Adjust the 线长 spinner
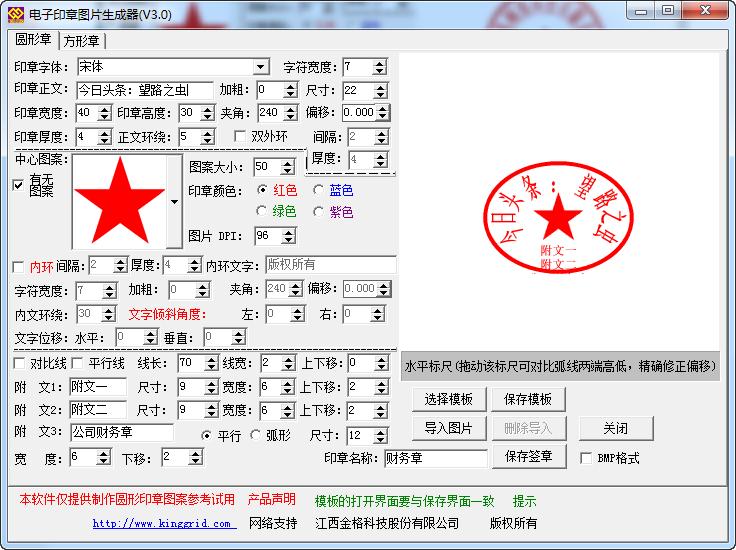This screenshot has height=550, width=736. [x=211, y=363]
